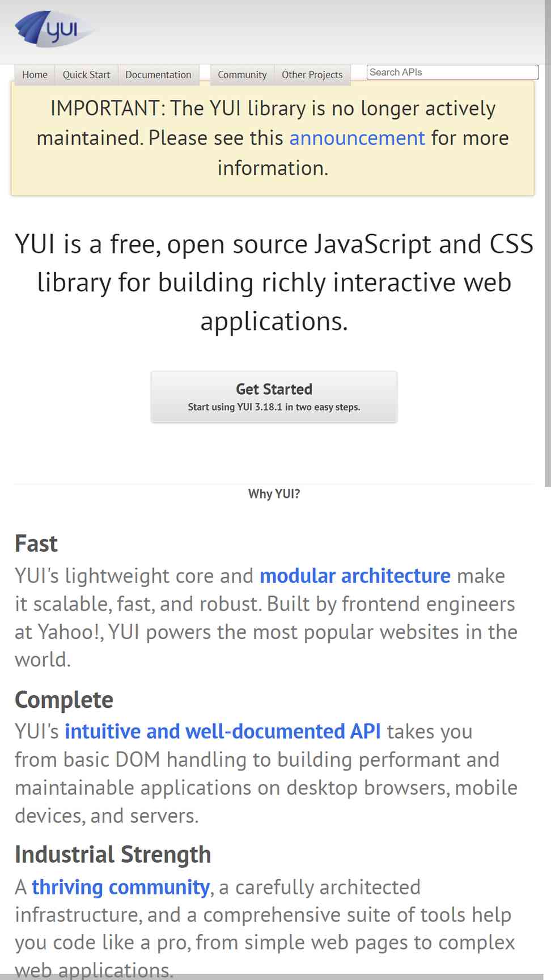The height and width of the screenshot is (980, 551).
Task: Click the Industrial Strength heading
Action: tap(113, 855)
